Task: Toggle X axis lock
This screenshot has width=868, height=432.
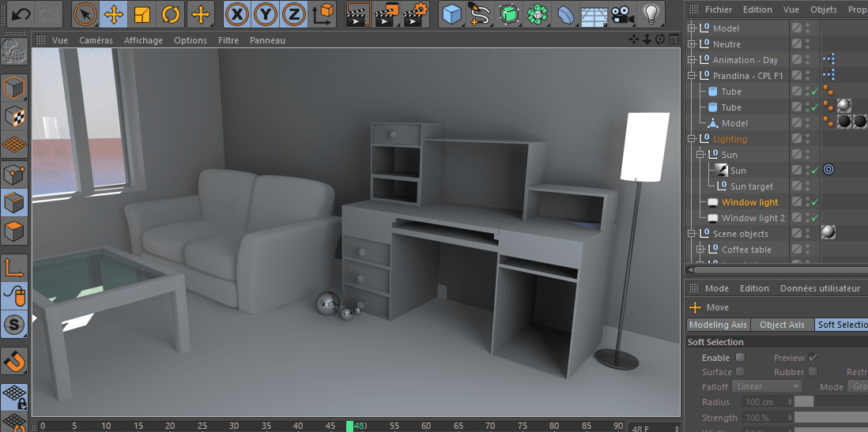Action: pos(236,14)
